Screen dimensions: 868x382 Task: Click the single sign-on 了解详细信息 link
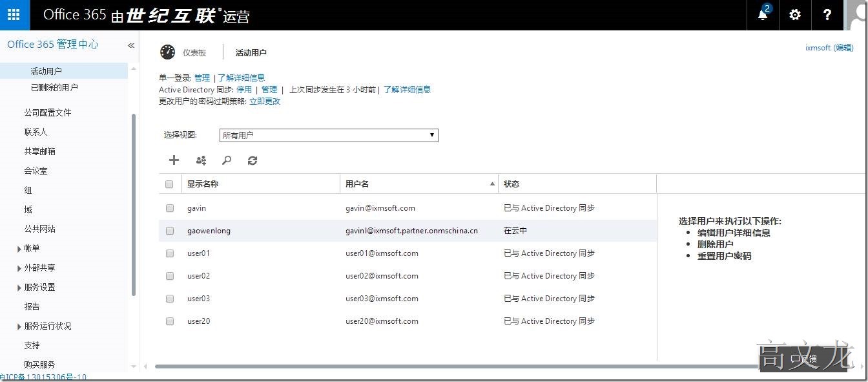241,78
